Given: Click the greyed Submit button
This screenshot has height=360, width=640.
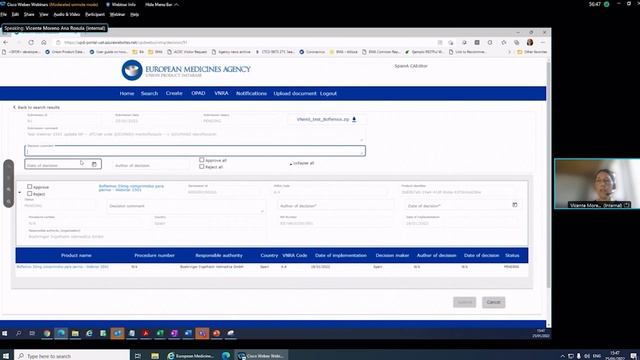Looking at the screenshot, I should click(x=464, y=302).
